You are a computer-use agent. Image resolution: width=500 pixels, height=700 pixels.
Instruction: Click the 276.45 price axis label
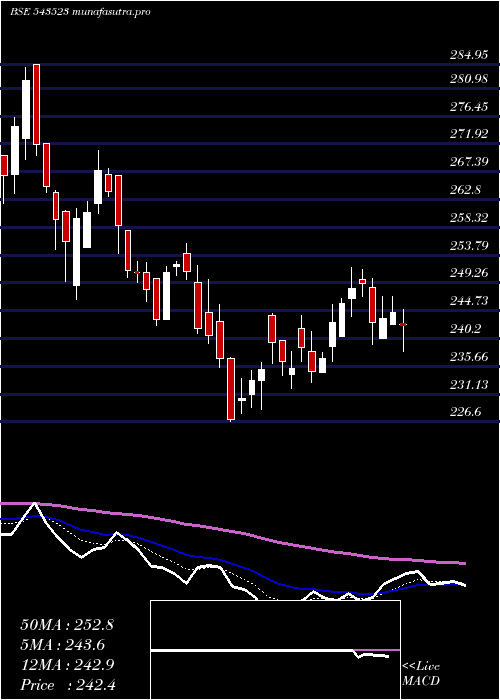tap(468, 107)
